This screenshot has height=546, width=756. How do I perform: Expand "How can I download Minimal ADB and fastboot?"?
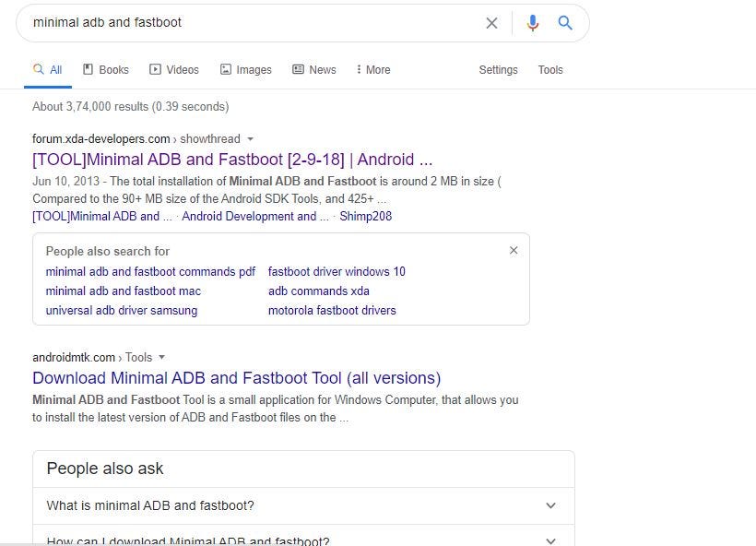[x=303, y=535]
